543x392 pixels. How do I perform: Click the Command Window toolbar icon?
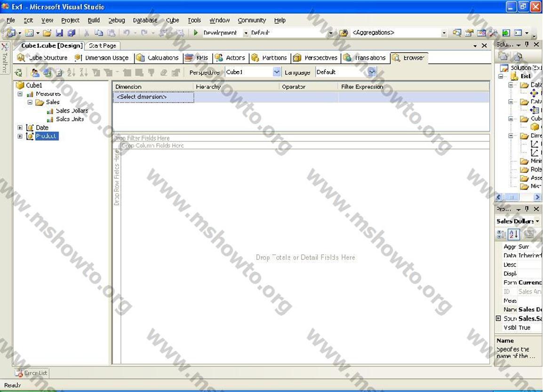click(518, 33)
